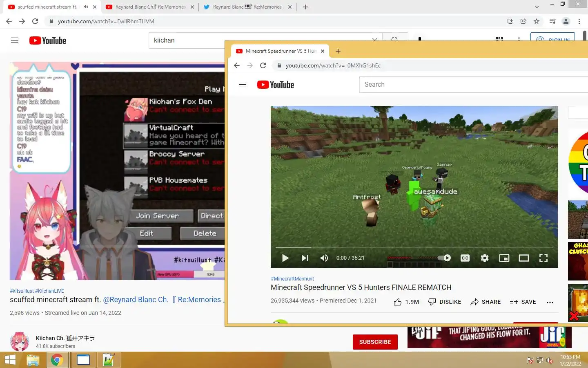
Task: Open Notepad++ from taskbar
Action: click(108, 360)
